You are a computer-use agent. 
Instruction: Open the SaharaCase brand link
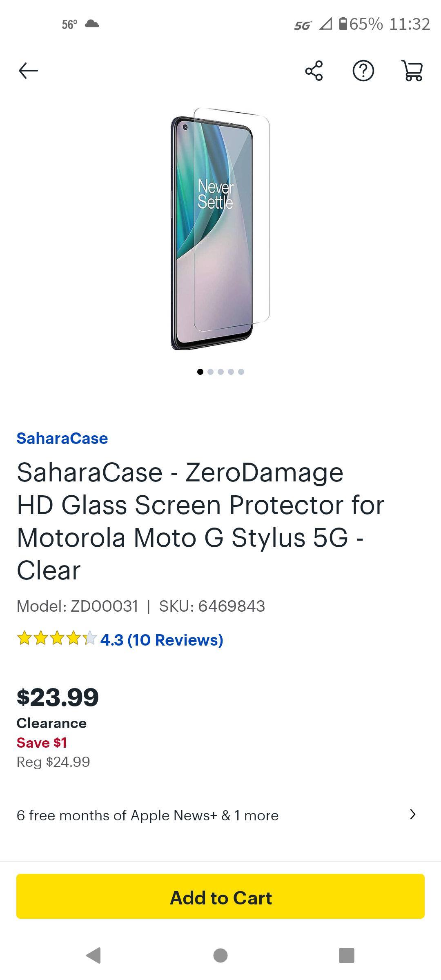click(62, 438)
